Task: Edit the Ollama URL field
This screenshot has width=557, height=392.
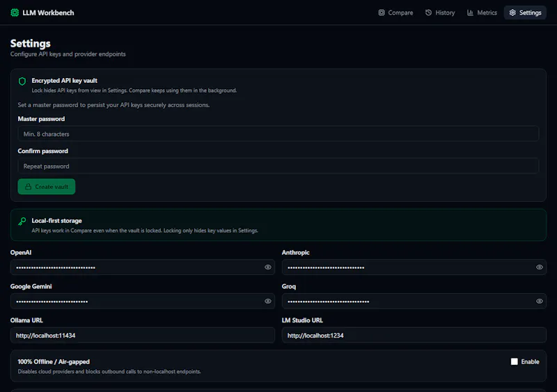Action: pos(143,335)
